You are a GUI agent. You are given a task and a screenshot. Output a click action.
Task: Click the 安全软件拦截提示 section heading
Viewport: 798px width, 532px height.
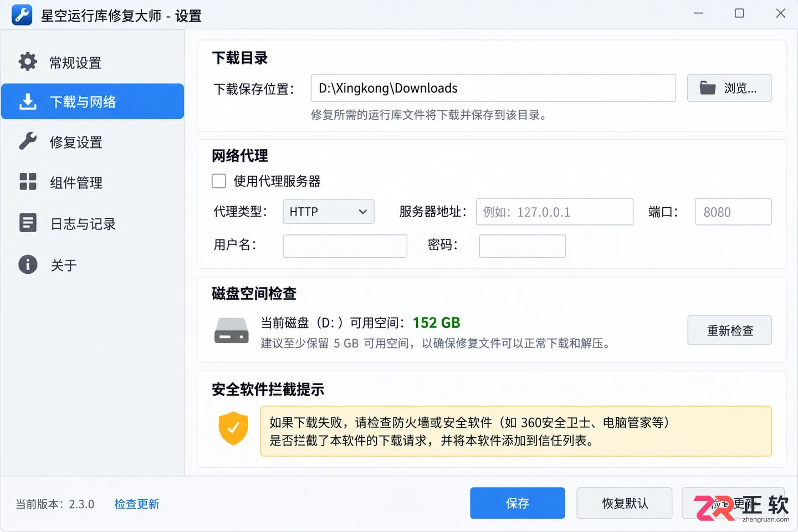click(268, 390)
